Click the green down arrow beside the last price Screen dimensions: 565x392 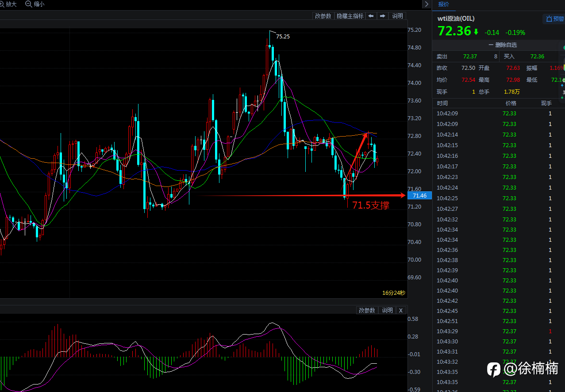click(x=476, y=32)
